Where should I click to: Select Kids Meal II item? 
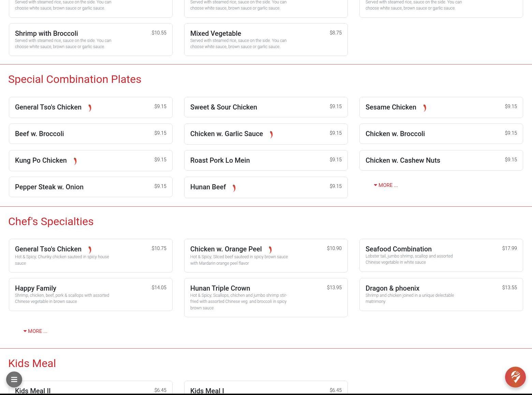click(x=91, y=388)
